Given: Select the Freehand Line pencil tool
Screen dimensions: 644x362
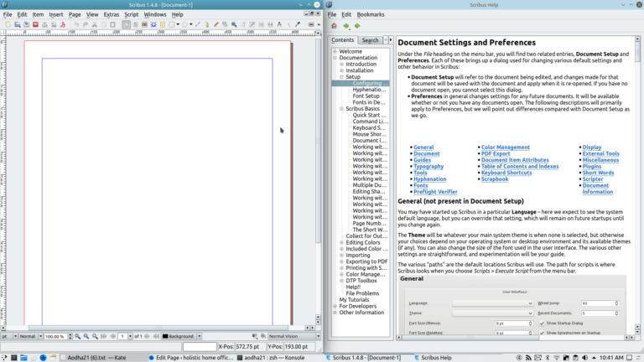Looking at the screenshot, I should [216, 24].
